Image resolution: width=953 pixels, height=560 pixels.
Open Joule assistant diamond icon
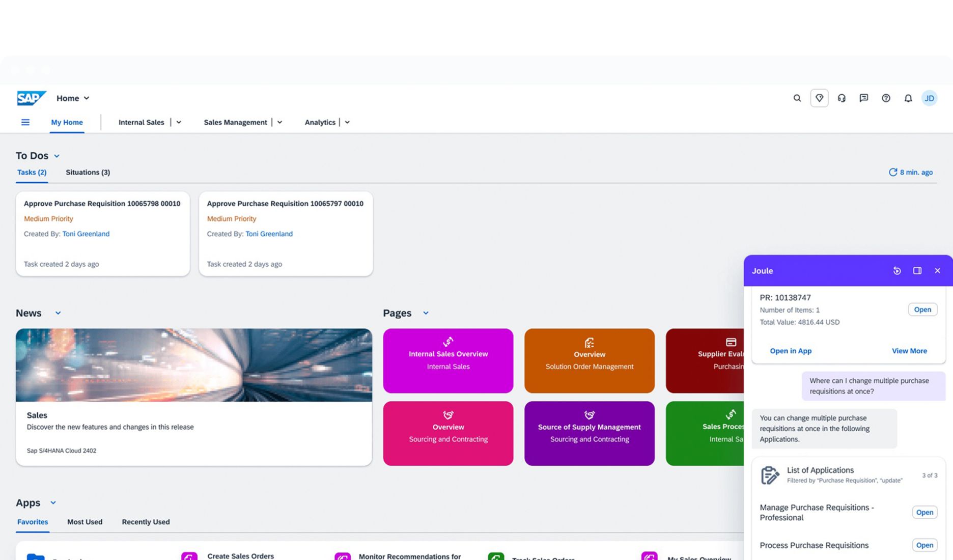point(819,98)
